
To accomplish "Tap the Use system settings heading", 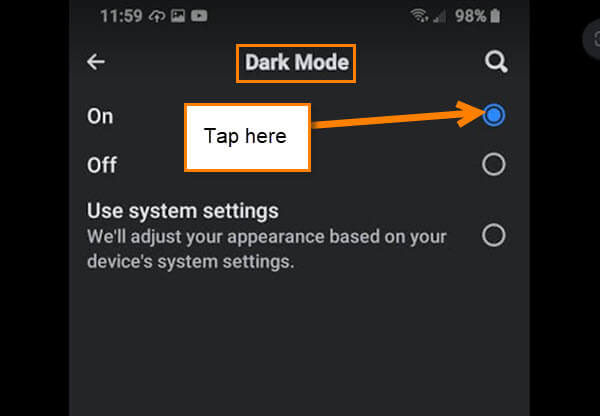I will pyautogui.click(x=183, y=211).
